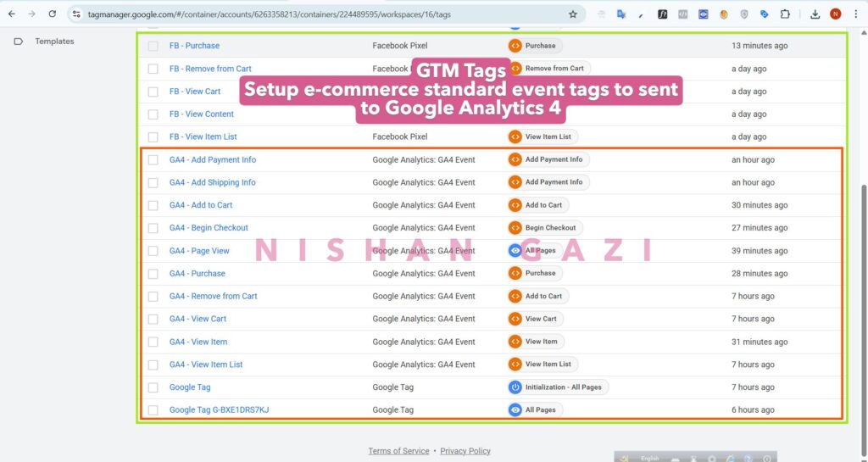Open the blue Tag Assistant extension icon
This screenshot has height=462, width=868.
pos(765,14)
